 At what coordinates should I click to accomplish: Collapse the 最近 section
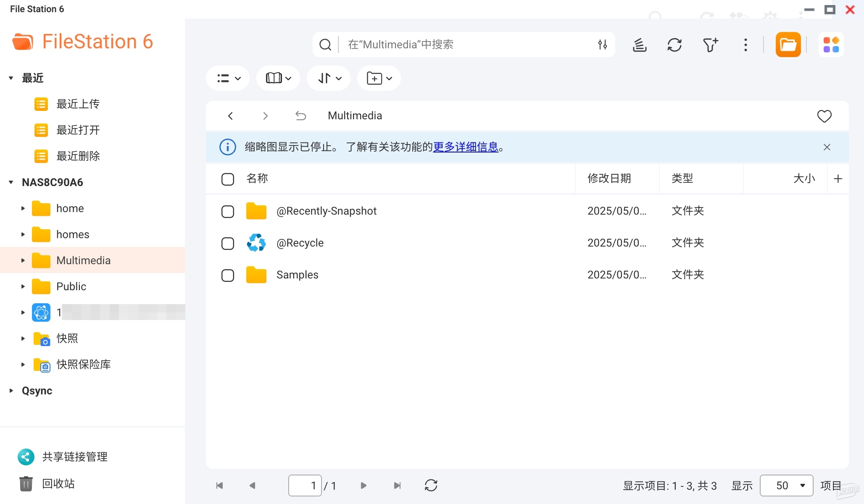(11, 78)
